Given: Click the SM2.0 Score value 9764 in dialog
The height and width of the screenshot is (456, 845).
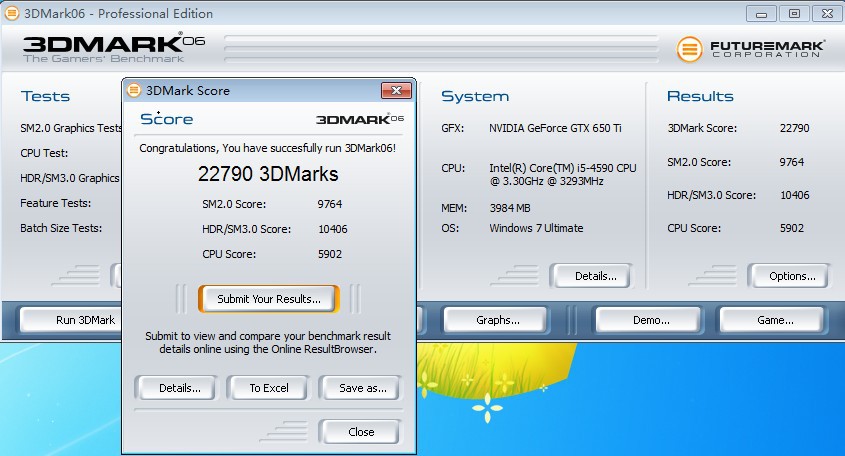Looking at the screenshot, I should point(329,204).
